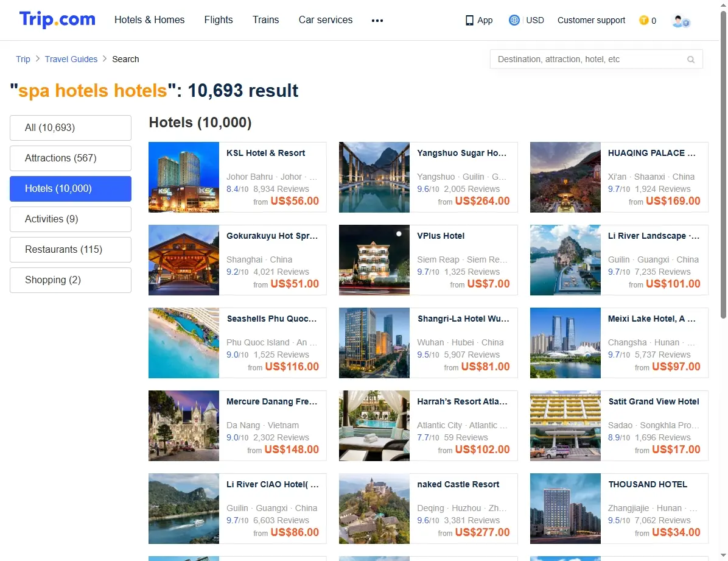Click the Shanghai · China location
This screenshot has width=728, height=561.
click(259, 260)
